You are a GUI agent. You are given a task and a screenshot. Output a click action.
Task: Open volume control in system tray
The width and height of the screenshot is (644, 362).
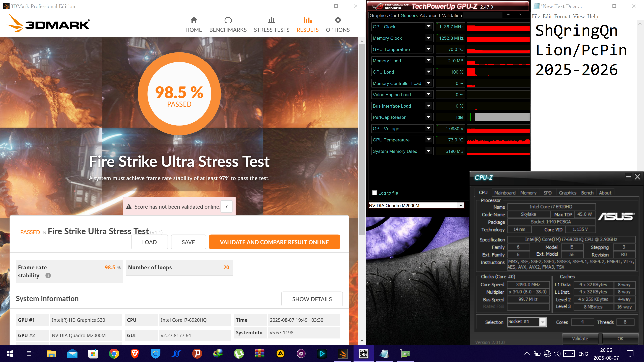pos(557,353)
